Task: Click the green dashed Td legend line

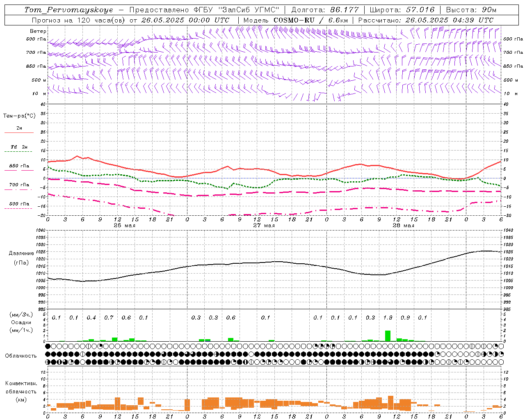Action: pos(18,152)
